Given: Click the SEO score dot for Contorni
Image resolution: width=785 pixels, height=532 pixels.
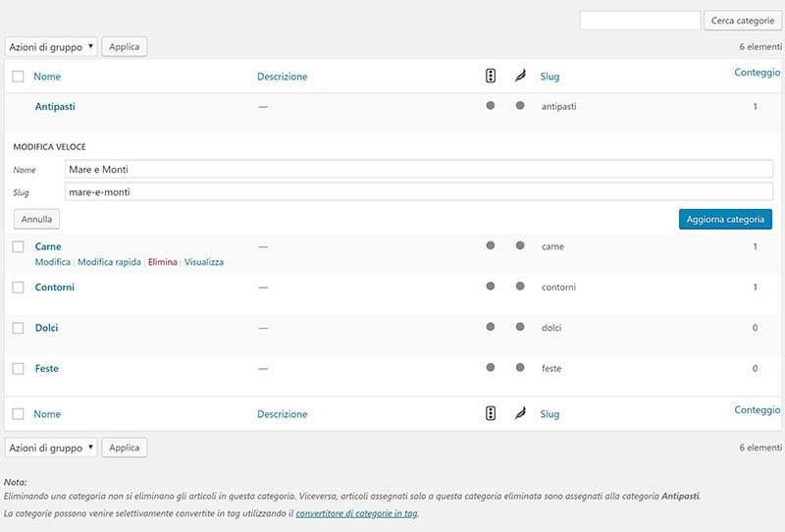Looking at the screenshot, I should coord(491,286).
